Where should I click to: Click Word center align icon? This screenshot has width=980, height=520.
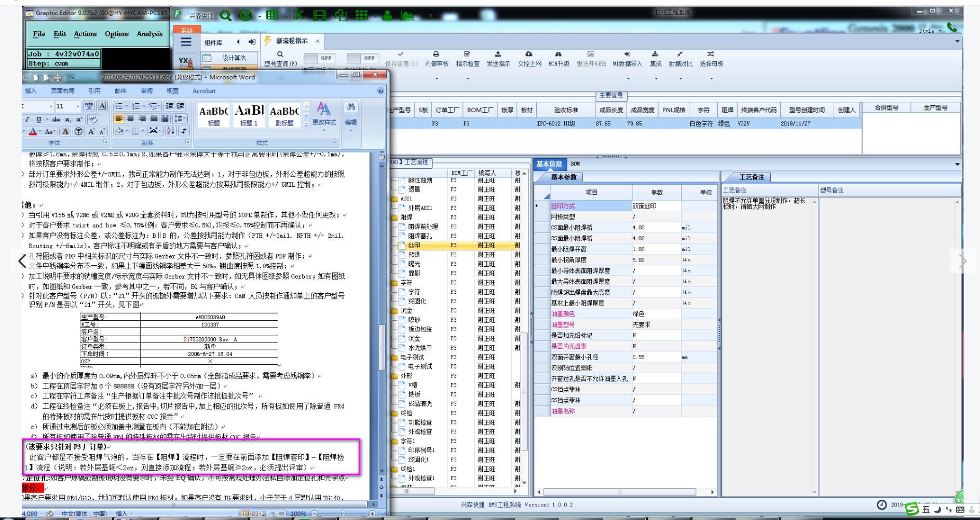(130, 119)
